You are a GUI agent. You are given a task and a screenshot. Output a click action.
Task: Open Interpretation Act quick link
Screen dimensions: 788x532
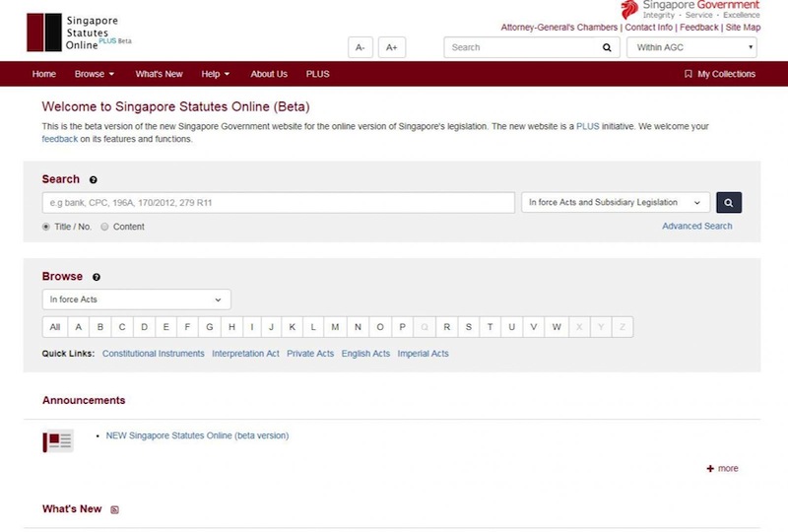tap(245, 354)
